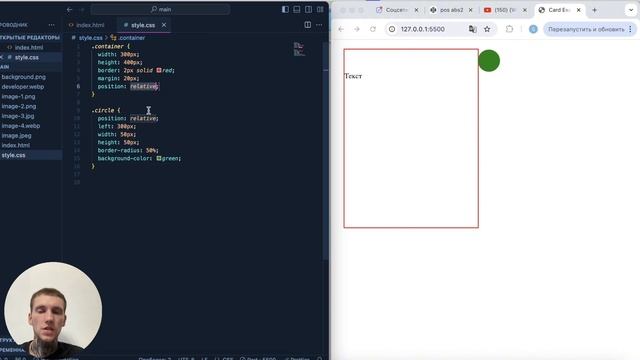This screenshot has width=640, height=360.
Task: Close the first Chrome tab
Action: pyautogui.click(x=416, y=10)
